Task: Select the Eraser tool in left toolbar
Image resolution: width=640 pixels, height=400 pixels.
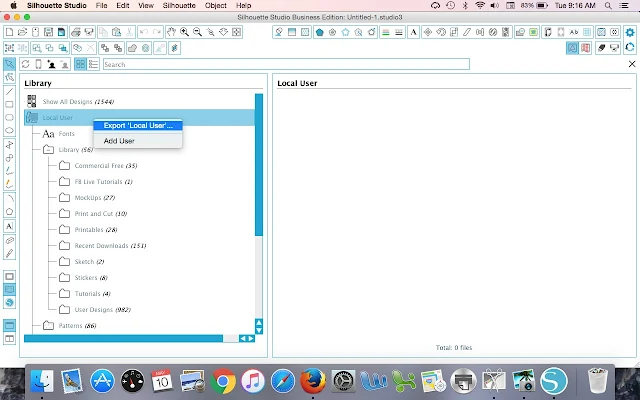Action: [9, 240]
